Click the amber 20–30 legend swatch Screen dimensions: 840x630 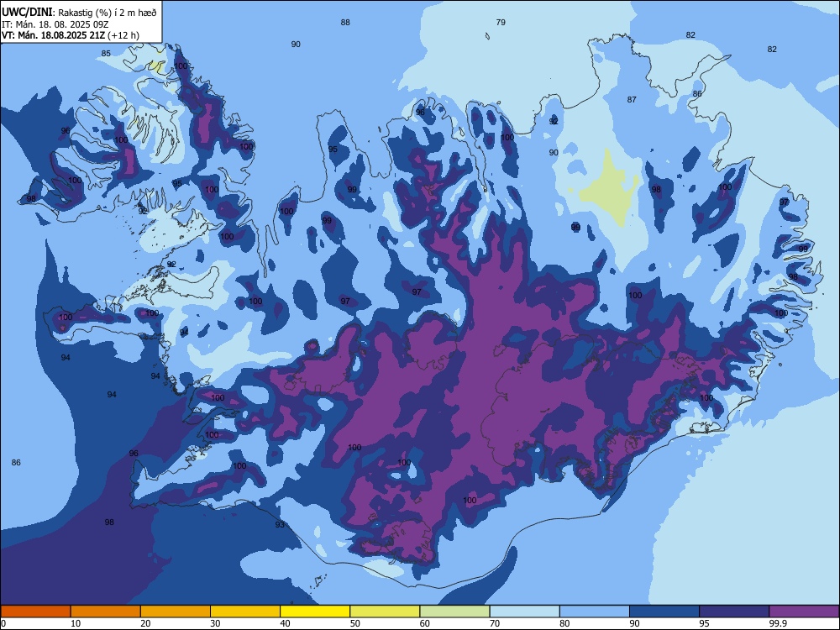176,612
